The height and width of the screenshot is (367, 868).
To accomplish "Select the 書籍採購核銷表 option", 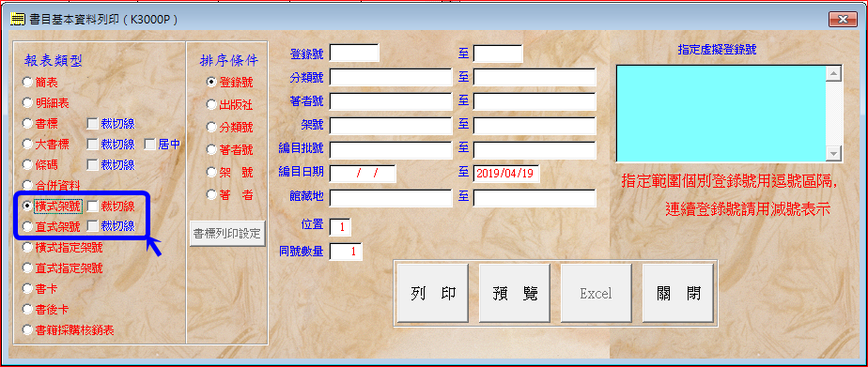I will (x=27, y=330).
